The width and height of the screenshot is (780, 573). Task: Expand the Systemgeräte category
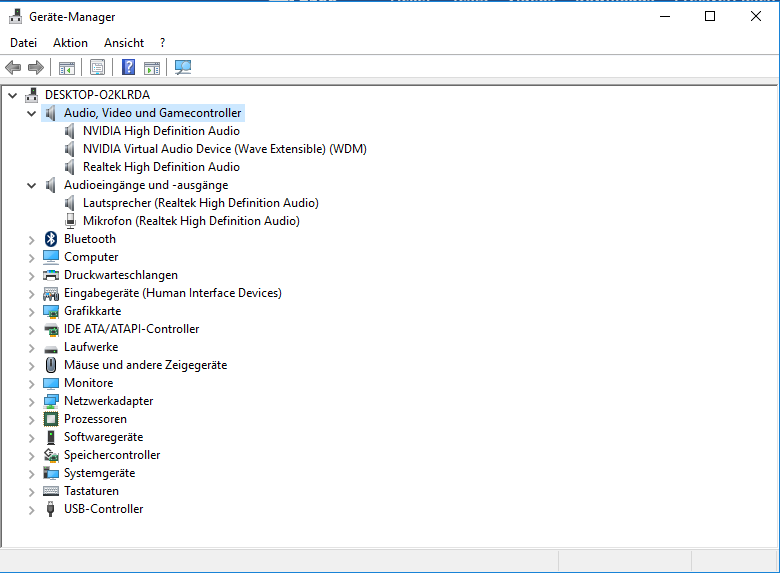[x=31, y=475]
